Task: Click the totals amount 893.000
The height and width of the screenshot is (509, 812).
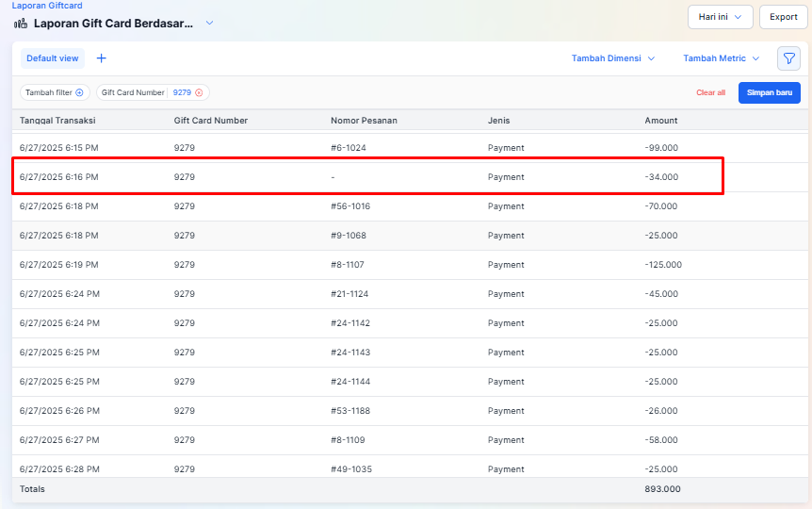Action: [x=662, y=489]
